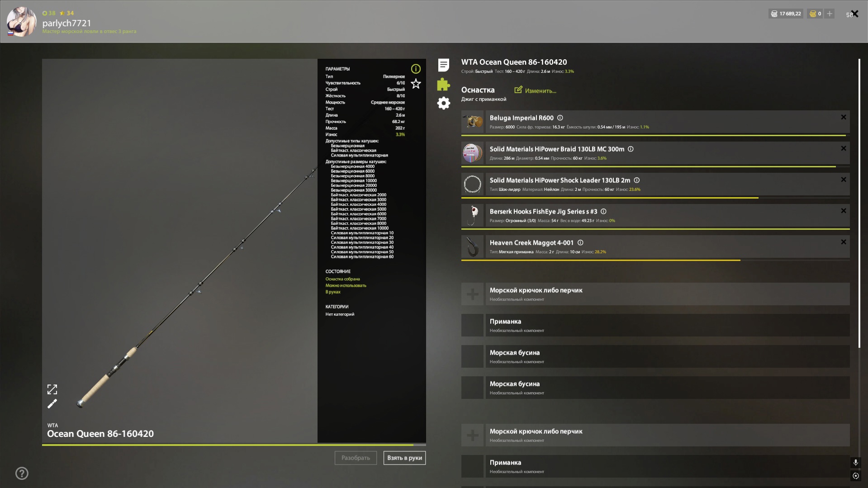The image size is (868, 488).
Task: Click the Shock Leader coil thumbnail
Action: (x=472, y=184)
